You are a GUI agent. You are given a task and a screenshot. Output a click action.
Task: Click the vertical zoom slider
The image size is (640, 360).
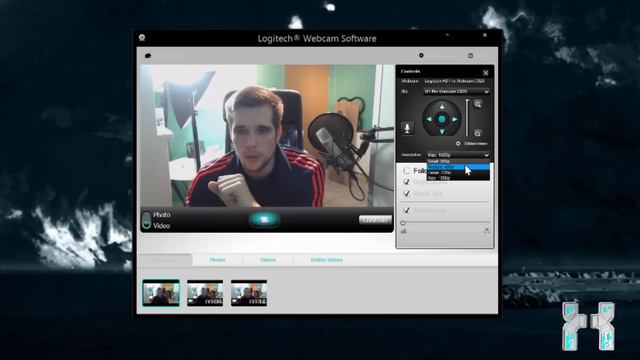tap(467, 118)
